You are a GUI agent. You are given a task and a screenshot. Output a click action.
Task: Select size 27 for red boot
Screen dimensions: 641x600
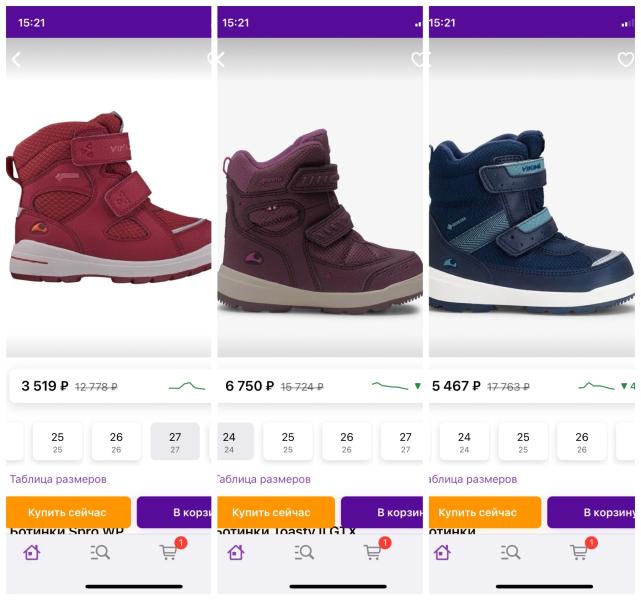[175, 442]
